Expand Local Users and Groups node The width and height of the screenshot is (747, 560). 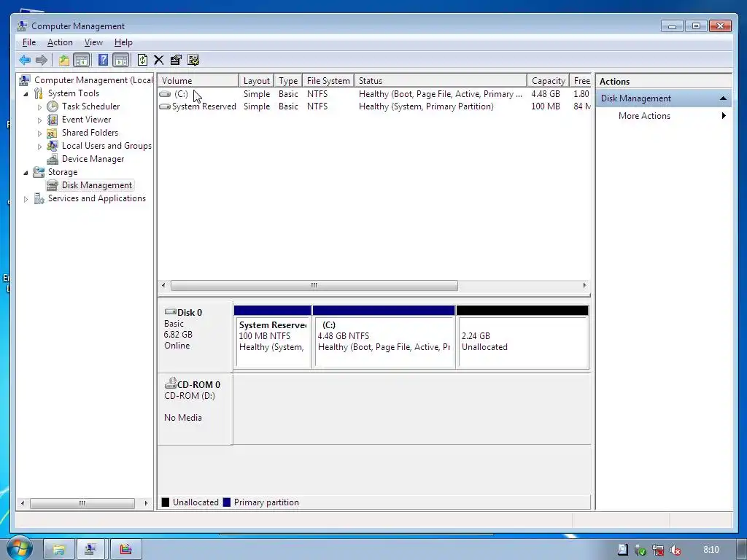click(39, 147)
